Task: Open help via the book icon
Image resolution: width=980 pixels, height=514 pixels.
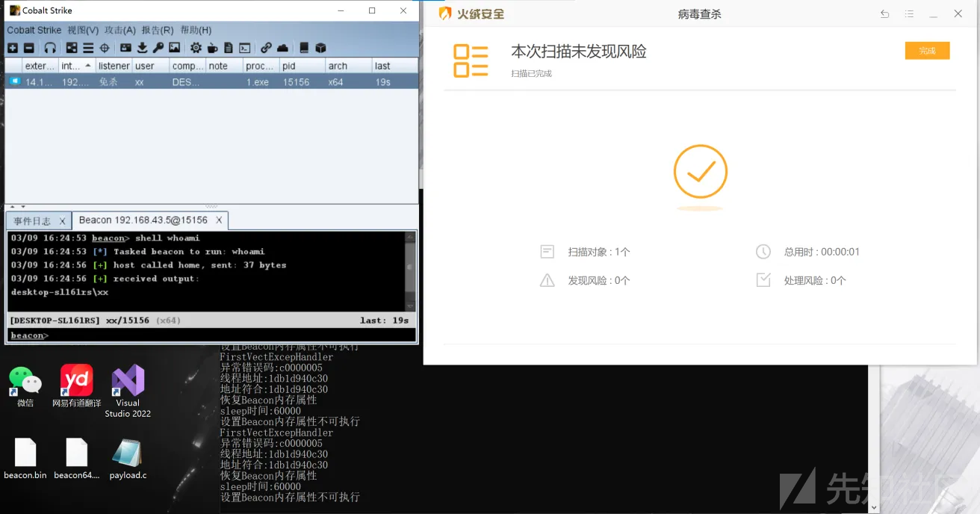Action: click(304, 48)
